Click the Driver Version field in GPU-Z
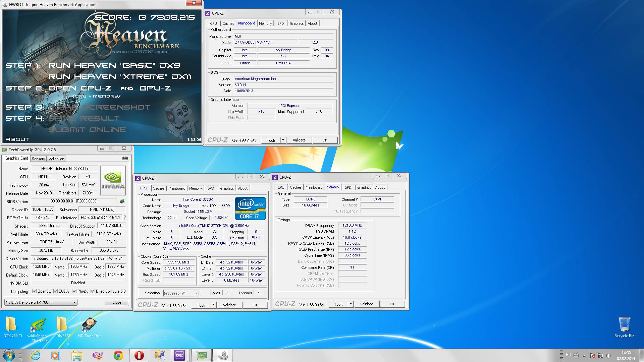Screen dimensions: 644x362 click(78, 258)
